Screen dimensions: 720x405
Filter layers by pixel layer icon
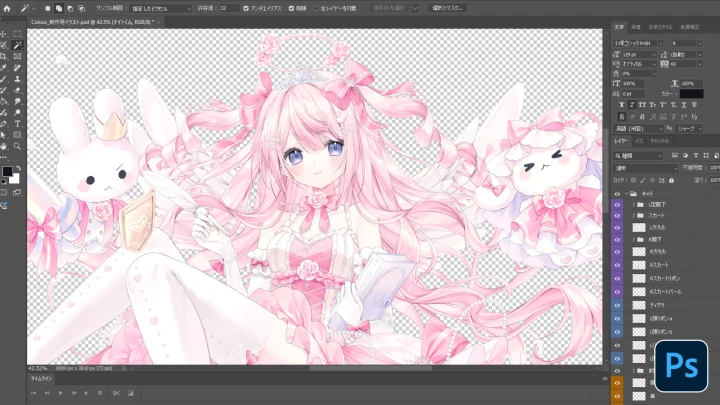pos(675,156)
